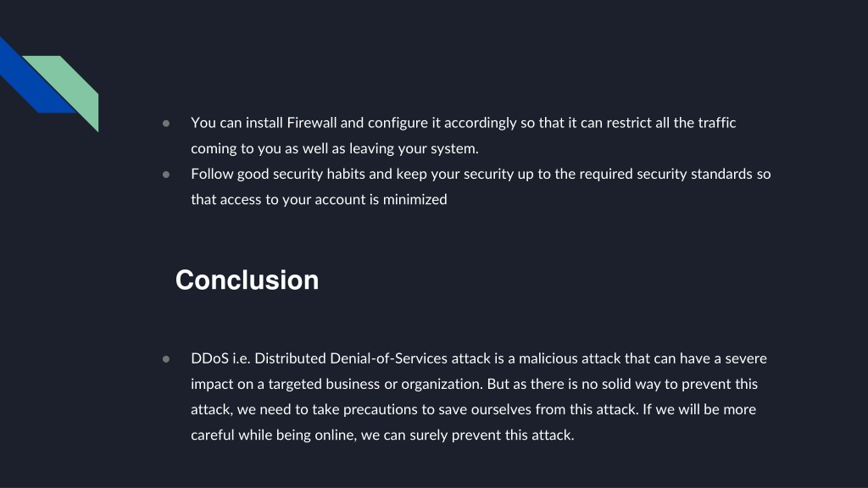Click the line 'careful while being online, we can surely prevent'
This screenshot has width=868, height=488.
click(x=382, y=435)
